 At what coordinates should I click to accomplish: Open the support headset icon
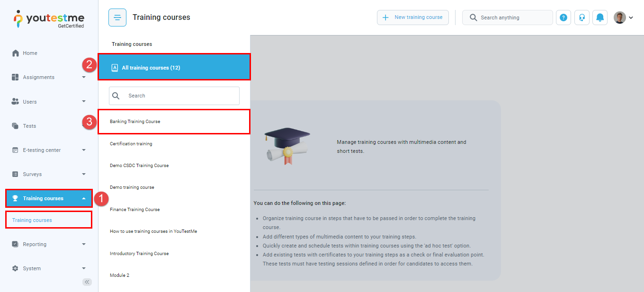[x=582, y=18]
